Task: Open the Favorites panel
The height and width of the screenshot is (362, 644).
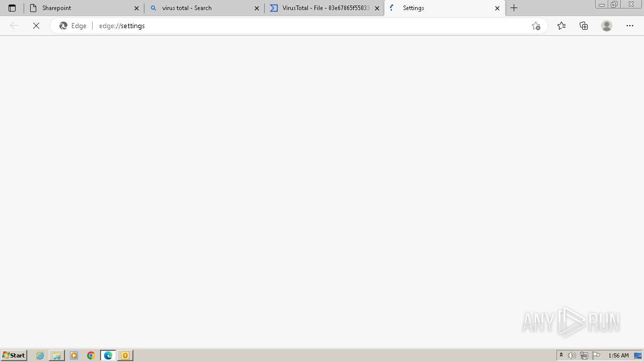Action: 561,26
